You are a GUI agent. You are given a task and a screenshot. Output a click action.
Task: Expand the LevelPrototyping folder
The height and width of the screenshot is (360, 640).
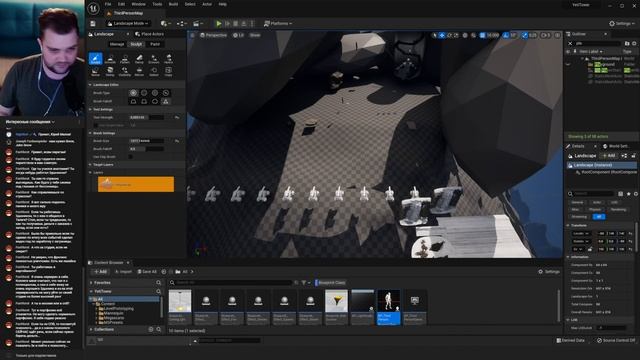point(97,309)
